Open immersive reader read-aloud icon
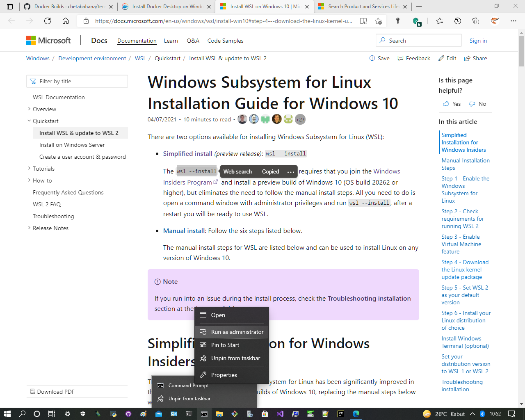Image resolution: width=525 pixels, height=420 pixels. pyautogui.click(x=363, y=21)
